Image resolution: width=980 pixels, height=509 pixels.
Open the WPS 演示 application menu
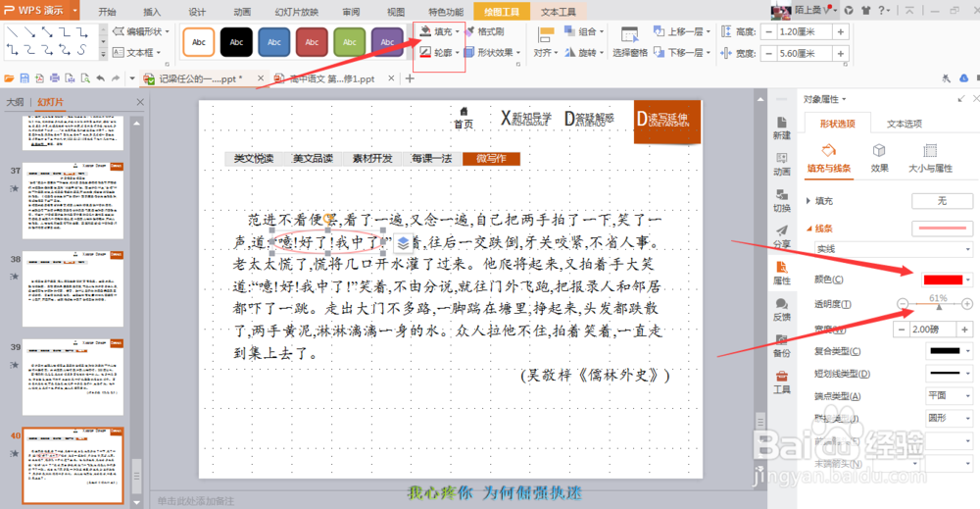(40, 10)
